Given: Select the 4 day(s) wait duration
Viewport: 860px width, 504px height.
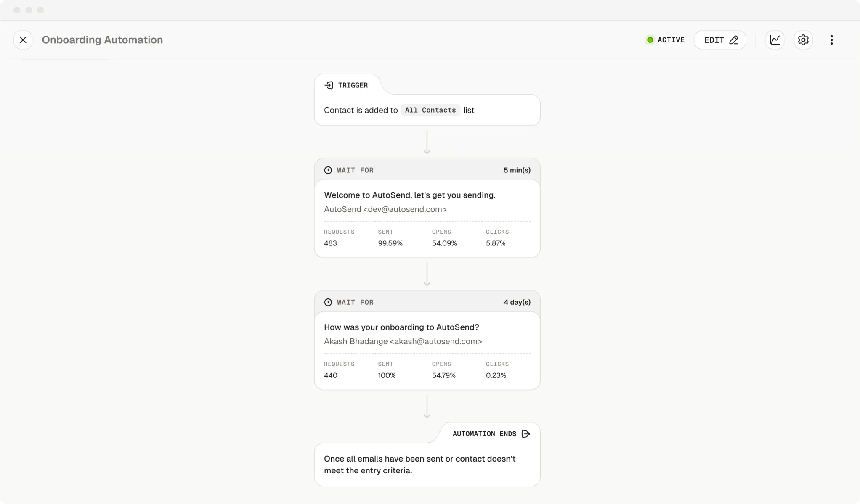Looking at the screenshot, I should coord(517,302).
